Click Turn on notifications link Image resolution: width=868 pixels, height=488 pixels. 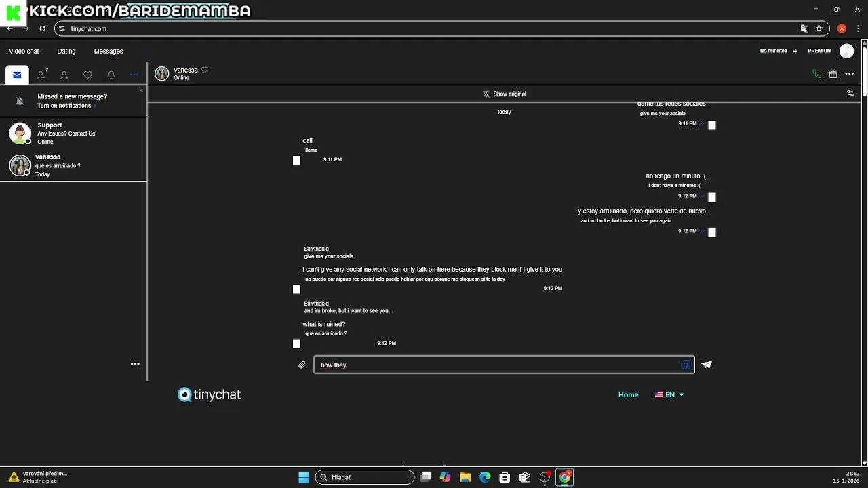pyautogui.click(x=64, y=106)
